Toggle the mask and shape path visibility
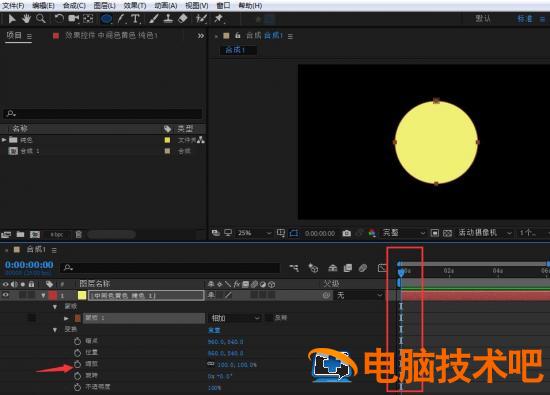 (x=294, y=233)
